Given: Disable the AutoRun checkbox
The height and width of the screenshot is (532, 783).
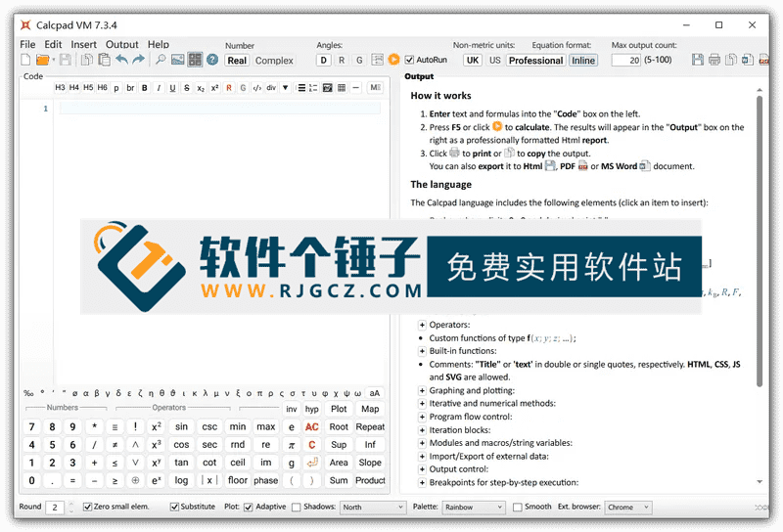Looking at the screenshot, I should (409, 60).
